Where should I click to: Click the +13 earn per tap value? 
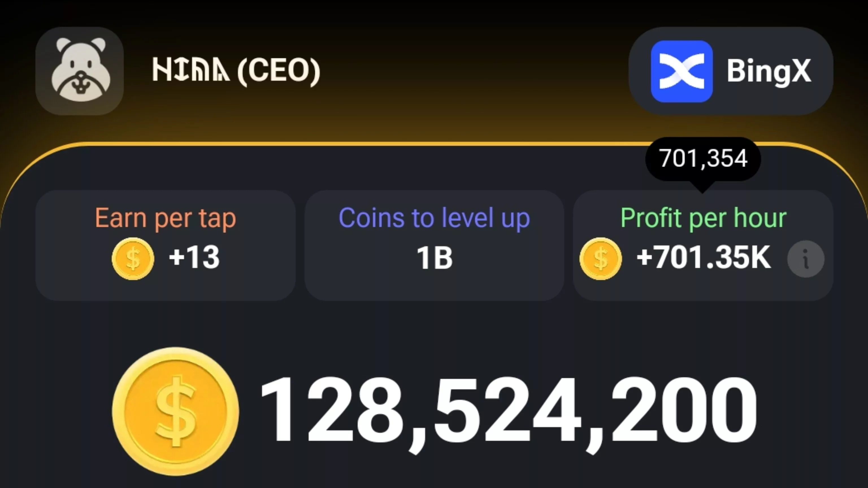click(x=194, y=258)
